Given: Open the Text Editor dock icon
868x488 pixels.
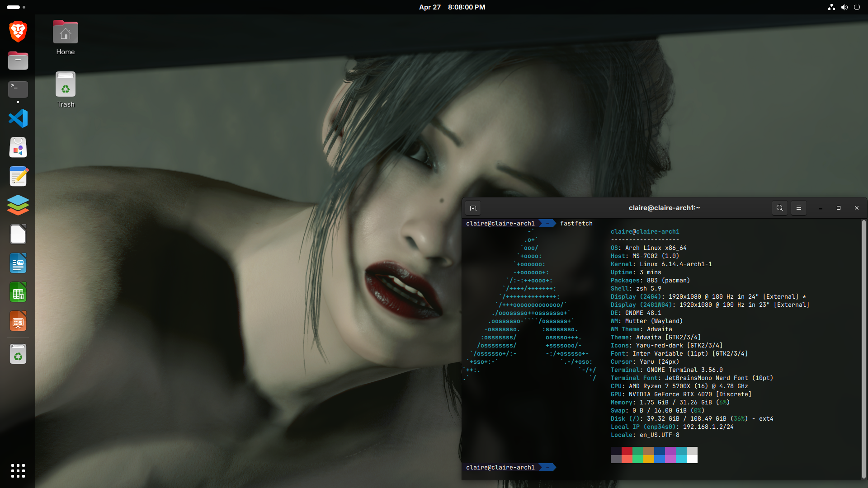Looking at the screenshot, I should tap(18, 176).
